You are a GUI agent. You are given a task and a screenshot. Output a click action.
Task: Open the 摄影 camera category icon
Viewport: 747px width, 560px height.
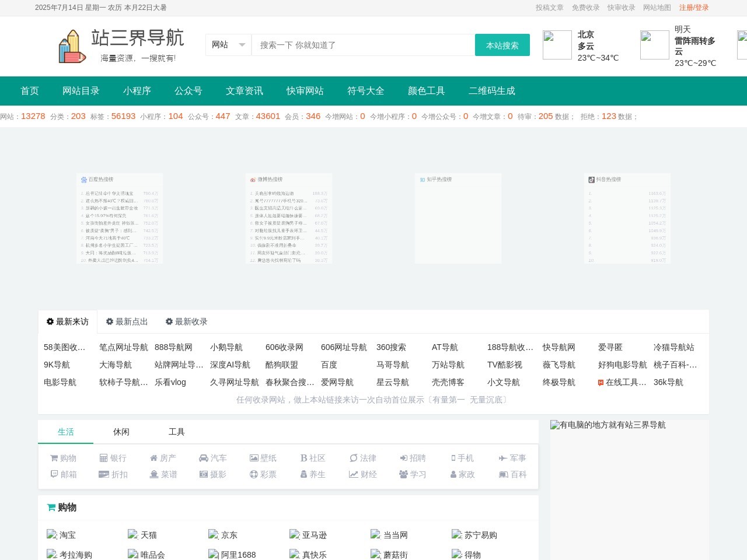coord(204,474)
